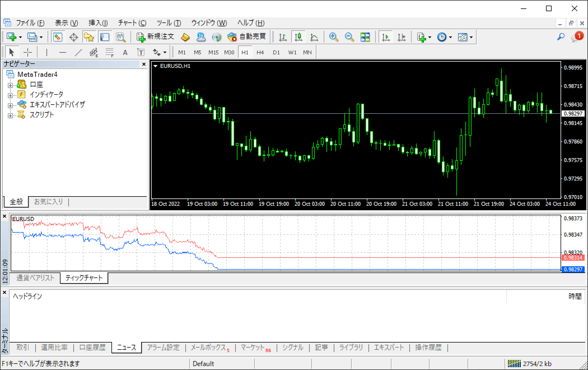
Task: Open the profiles icon in toolbar
Action: click(32, 37)
